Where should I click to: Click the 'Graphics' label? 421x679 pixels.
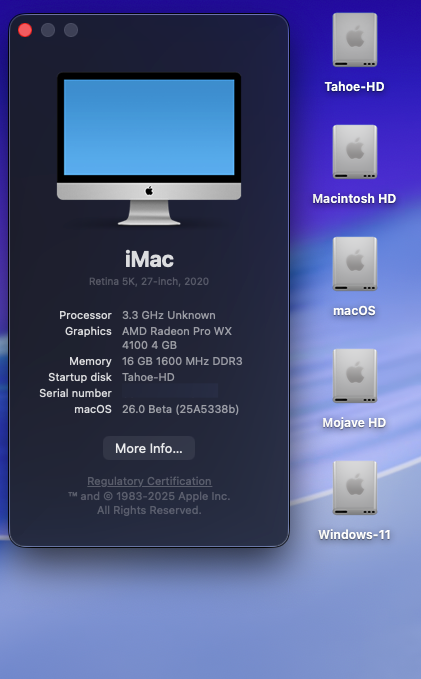tap(88, 331)
